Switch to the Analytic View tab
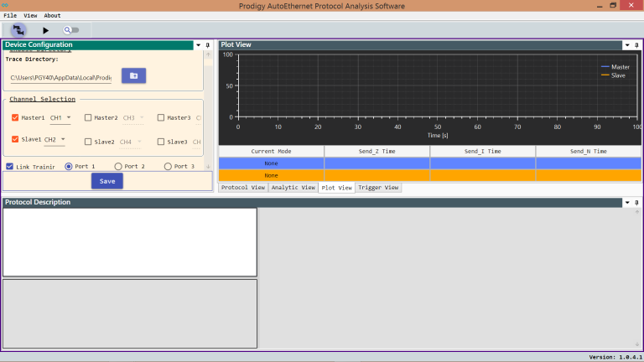Screen dimensions: 644x362 [293, 188]
